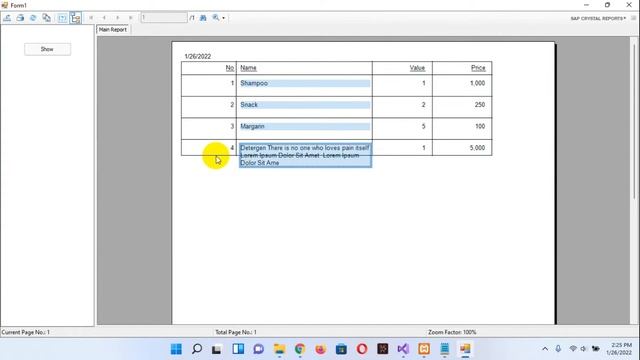Go to the previous page arrow
The height and width of the screenshot is (360, 640).
click(104, 18)
